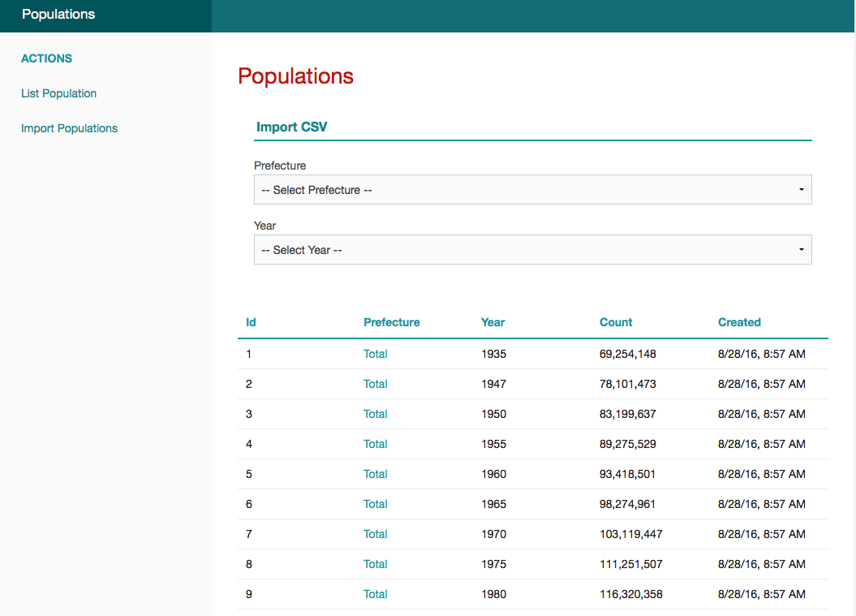Viewport: 856px width, 616px height.
Task: Click the year cell 1975
Action: pyautogui.click(x=493, y=564)
